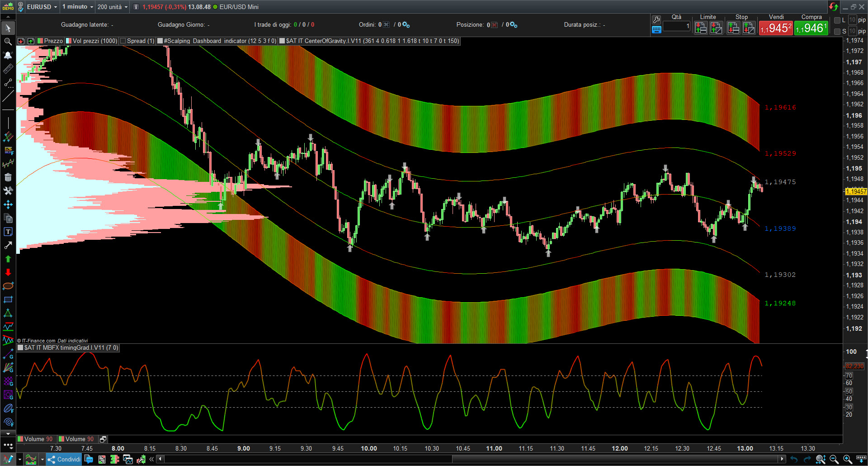Select the triangle drawing tool
Viewport: 868px width, 466px height.
[x=8, y=313]
